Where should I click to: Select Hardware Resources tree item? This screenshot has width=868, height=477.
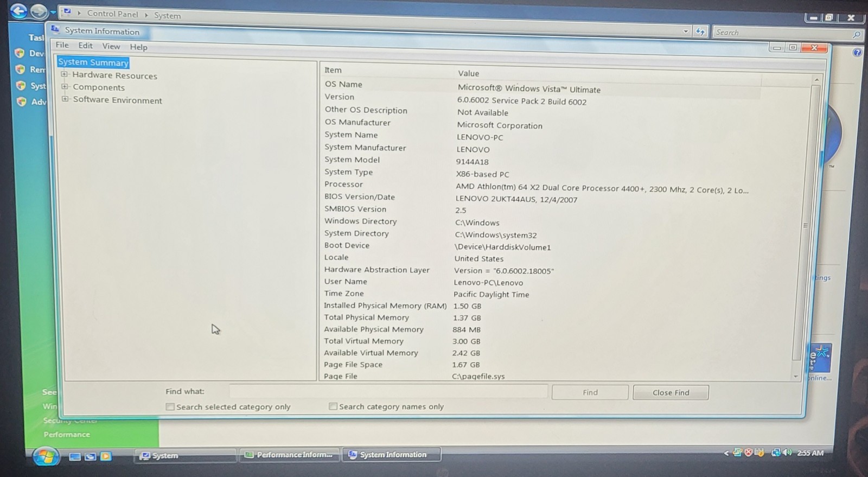point(115,75)
